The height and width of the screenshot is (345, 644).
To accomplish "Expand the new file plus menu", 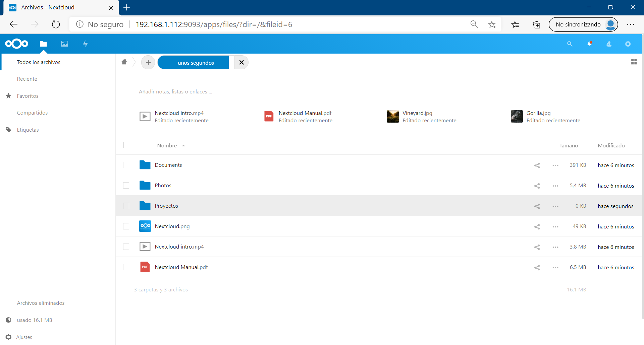I will [148, 63].
